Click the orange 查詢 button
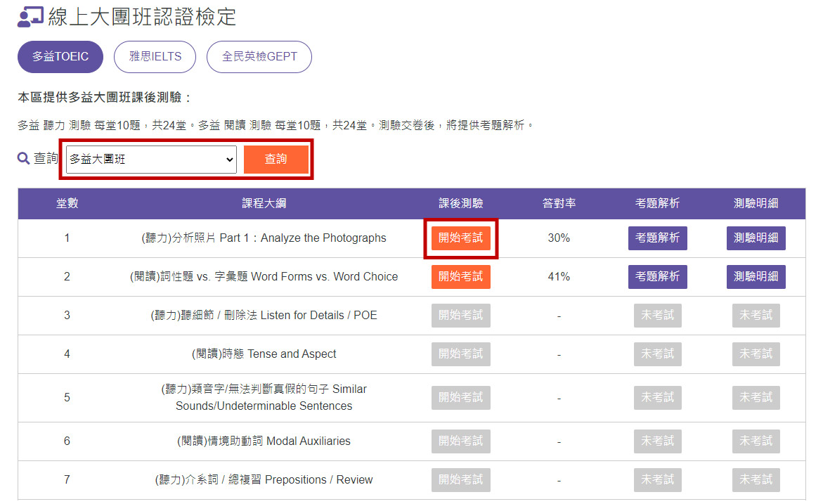The image size is (823, 504). pos(276,159)
